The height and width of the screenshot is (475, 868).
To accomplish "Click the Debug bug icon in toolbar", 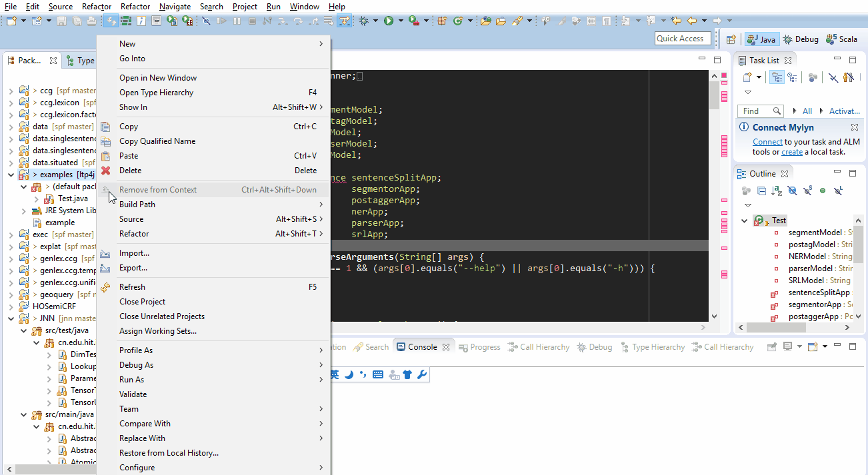I will click(x=364, y=21).
